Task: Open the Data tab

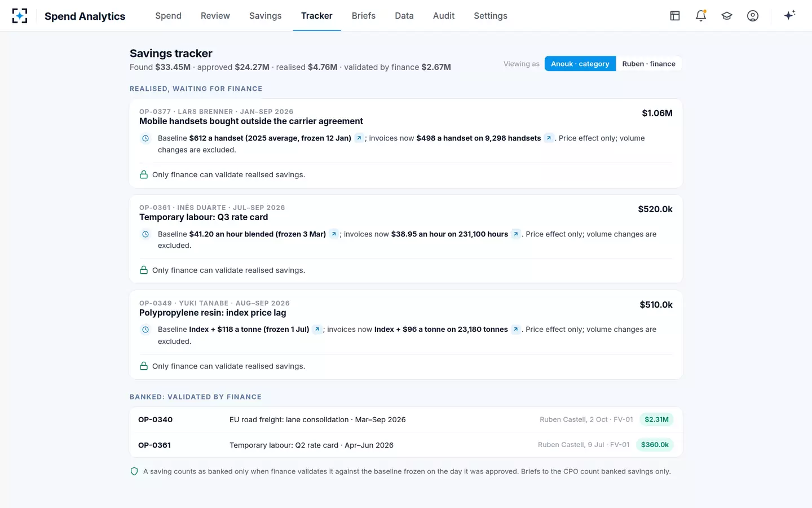Action: pyautogui.click(x=404, y=16)
